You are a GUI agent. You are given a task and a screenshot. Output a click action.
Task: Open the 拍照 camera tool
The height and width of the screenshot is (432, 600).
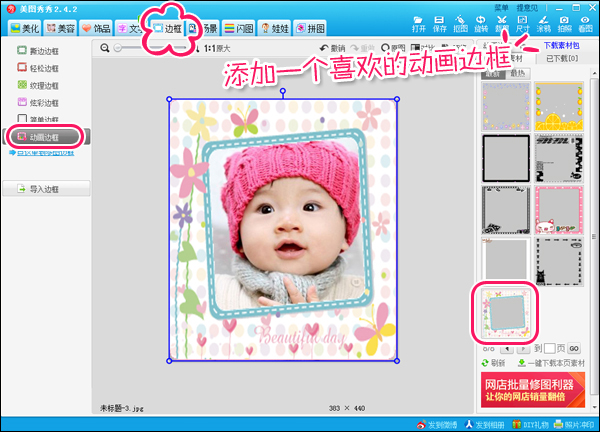coord(564,24)
